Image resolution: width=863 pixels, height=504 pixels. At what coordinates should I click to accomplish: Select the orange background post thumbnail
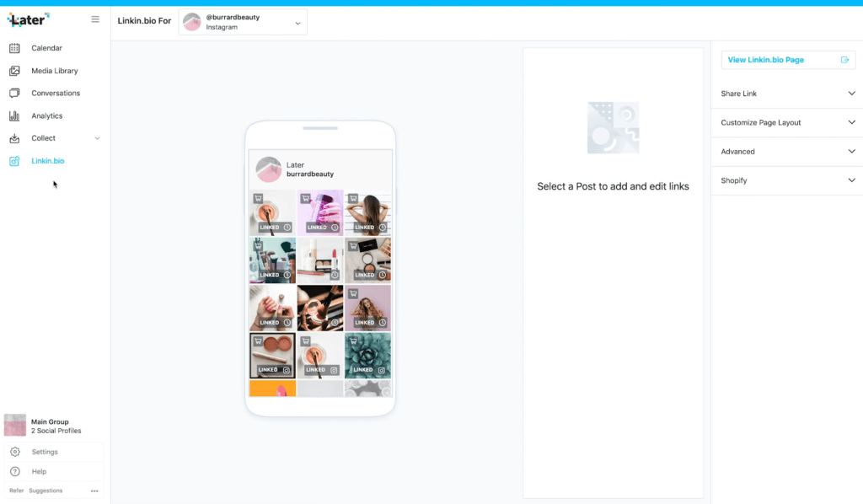272,389
